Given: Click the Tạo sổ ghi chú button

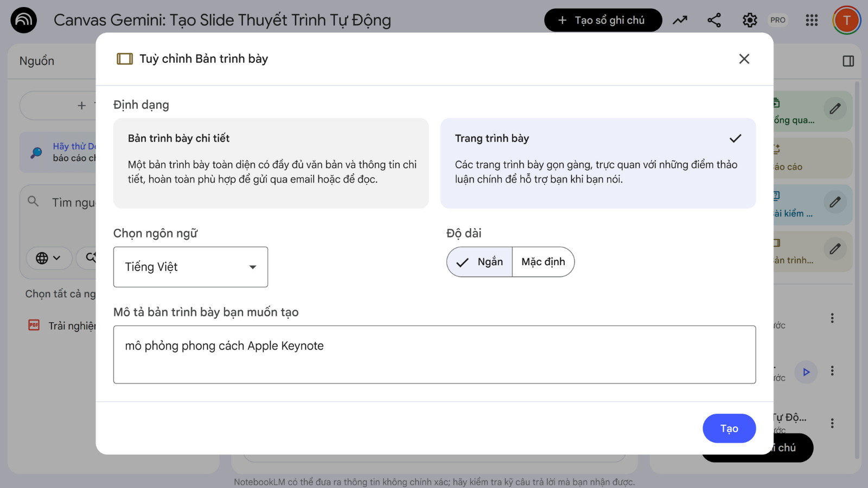Looking at the screenshot, I should tap(603, 21).
